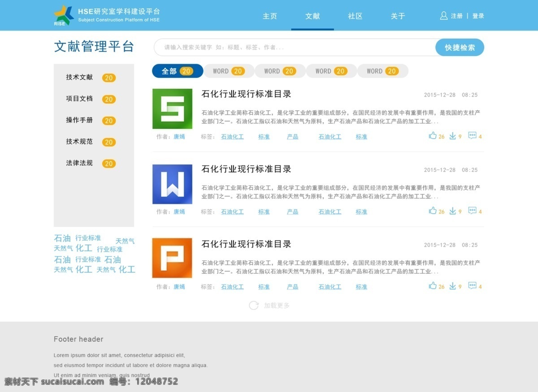Click the refresh icon beside 加载更多
Viewport: 538px width, 392px height.
pos(254,306)
